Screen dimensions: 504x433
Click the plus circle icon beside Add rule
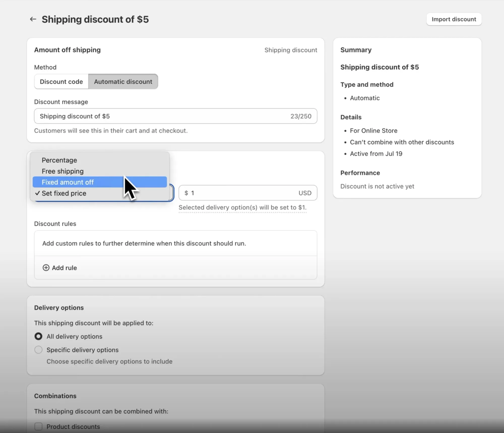click(46, 268)
